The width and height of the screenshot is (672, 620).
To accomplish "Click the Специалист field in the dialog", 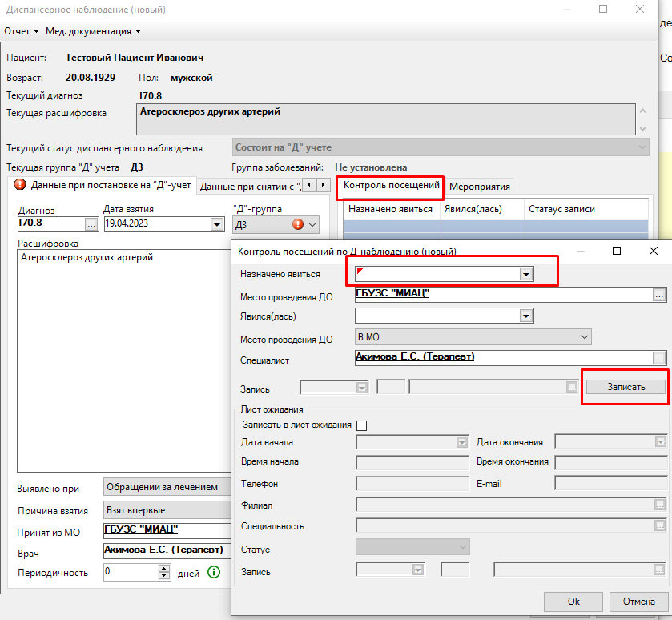I will coord(504,358).
